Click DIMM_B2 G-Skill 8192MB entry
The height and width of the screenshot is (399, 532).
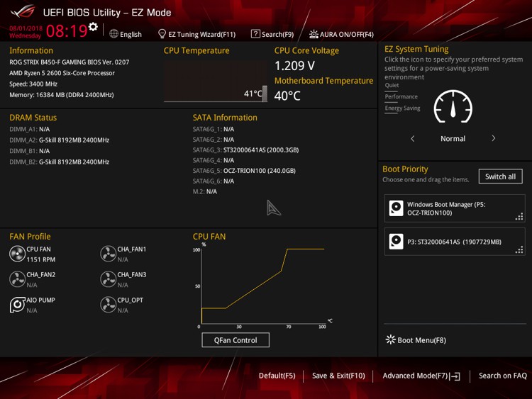tap(60, 162)
